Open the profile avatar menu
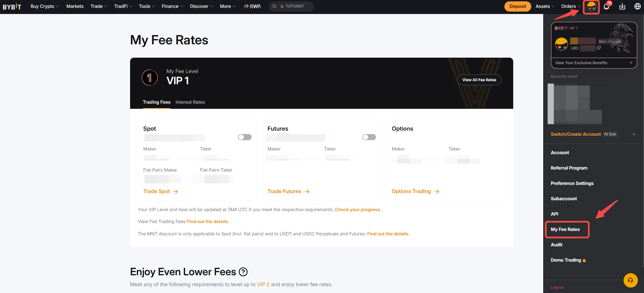The image size is (644, 293). pos(591,6)
